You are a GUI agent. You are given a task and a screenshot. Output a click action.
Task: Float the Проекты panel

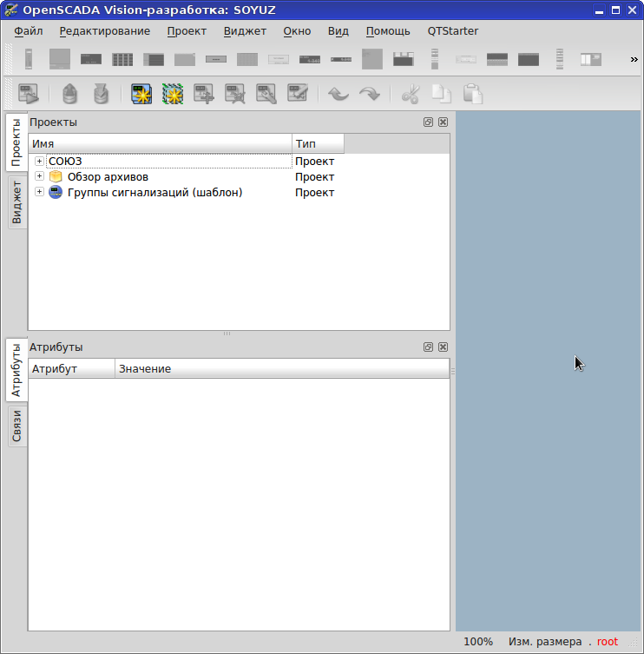(x=428, y=122)
